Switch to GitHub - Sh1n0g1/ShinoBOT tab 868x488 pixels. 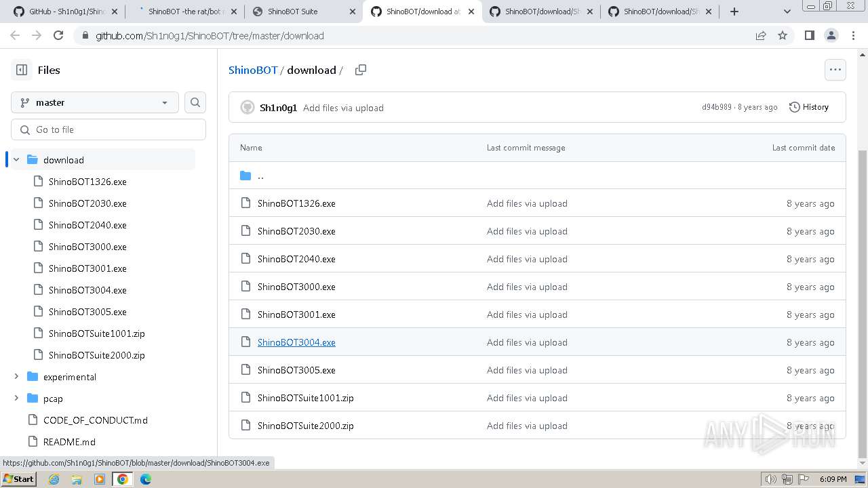point(65,12)
